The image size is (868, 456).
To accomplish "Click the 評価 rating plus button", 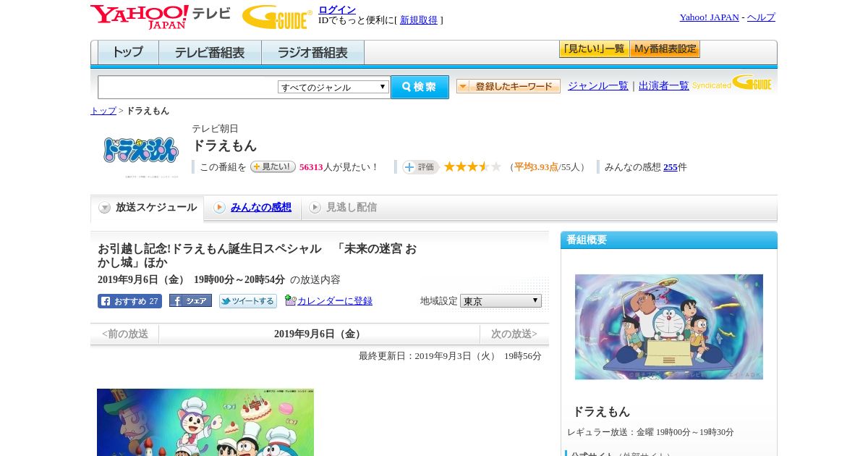I will (421, 167).
